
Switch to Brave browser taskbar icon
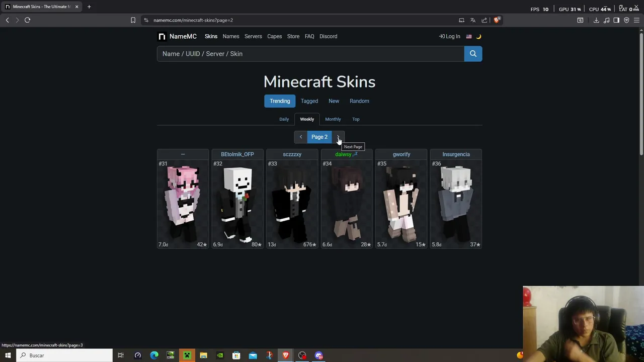tap(285, 355)
